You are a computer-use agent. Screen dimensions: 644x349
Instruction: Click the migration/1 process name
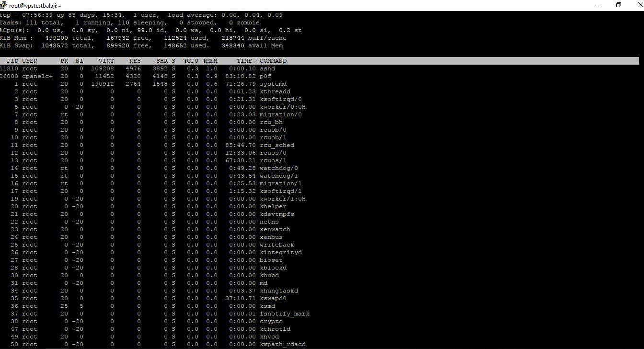pos(281,183)
